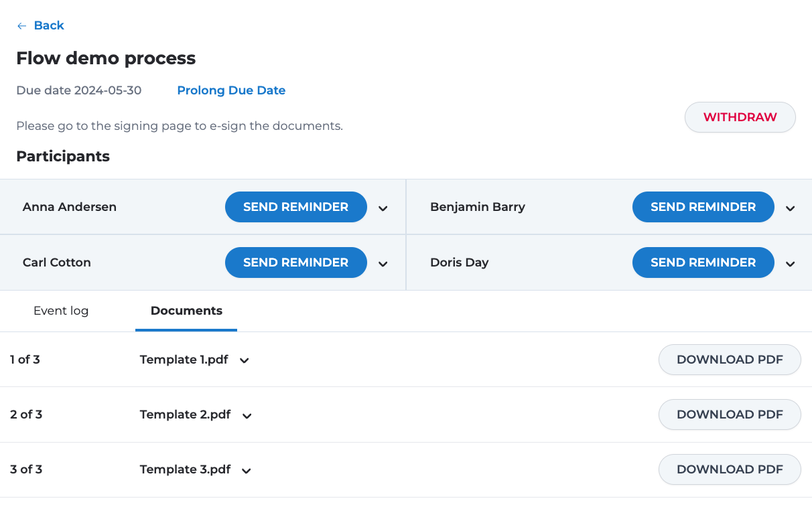Click the Back arrow link

(40, 25)
